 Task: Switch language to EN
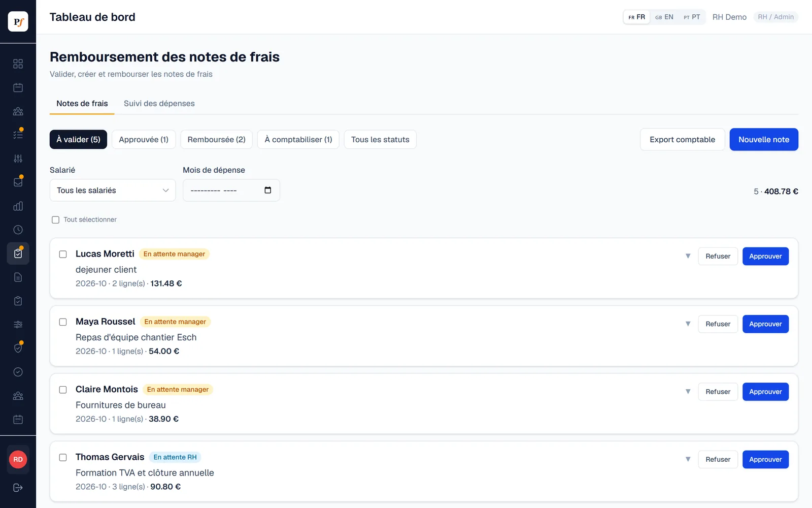(664, 17)
